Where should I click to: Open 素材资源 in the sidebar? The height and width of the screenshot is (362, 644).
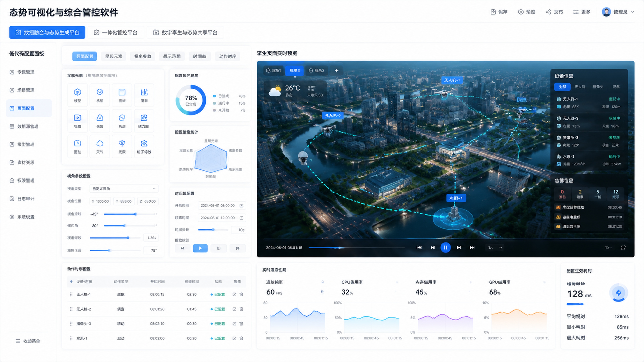(x=29, y=162)
